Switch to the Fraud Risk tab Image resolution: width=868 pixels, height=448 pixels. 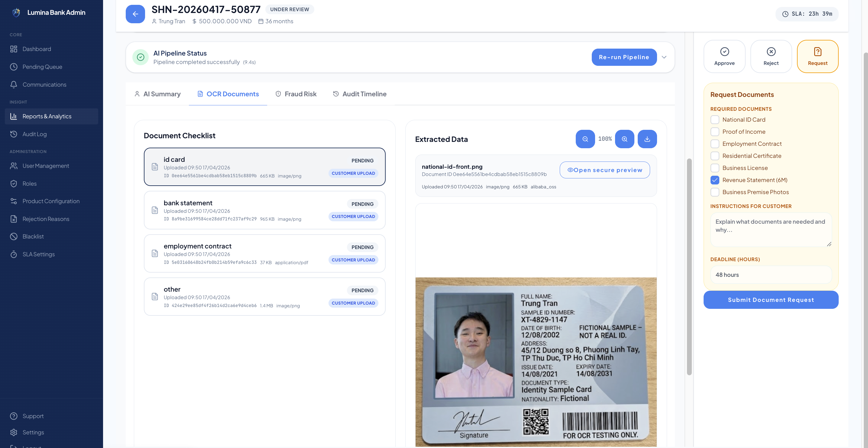tap(296, 94)
